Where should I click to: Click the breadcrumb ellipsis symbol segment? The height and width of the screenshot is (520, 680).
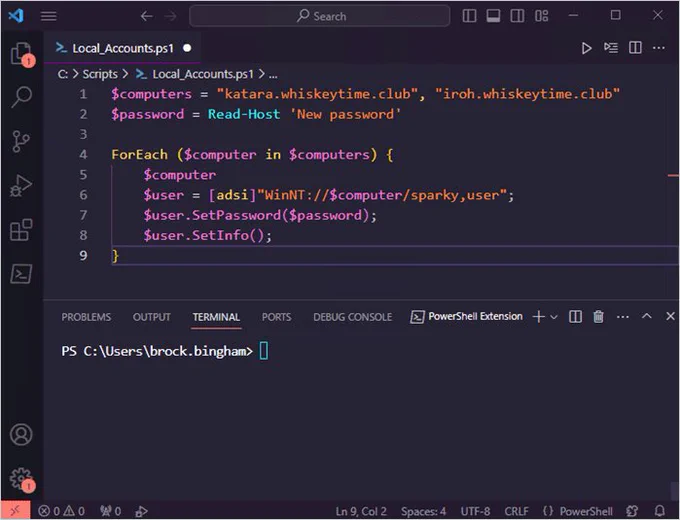point(273,75)
